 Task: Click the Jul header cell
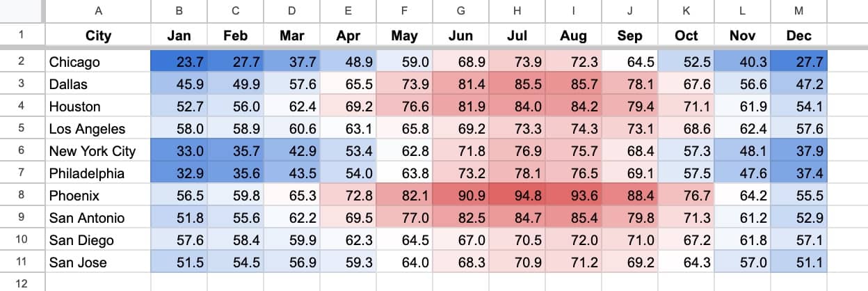tap(516, 36)
